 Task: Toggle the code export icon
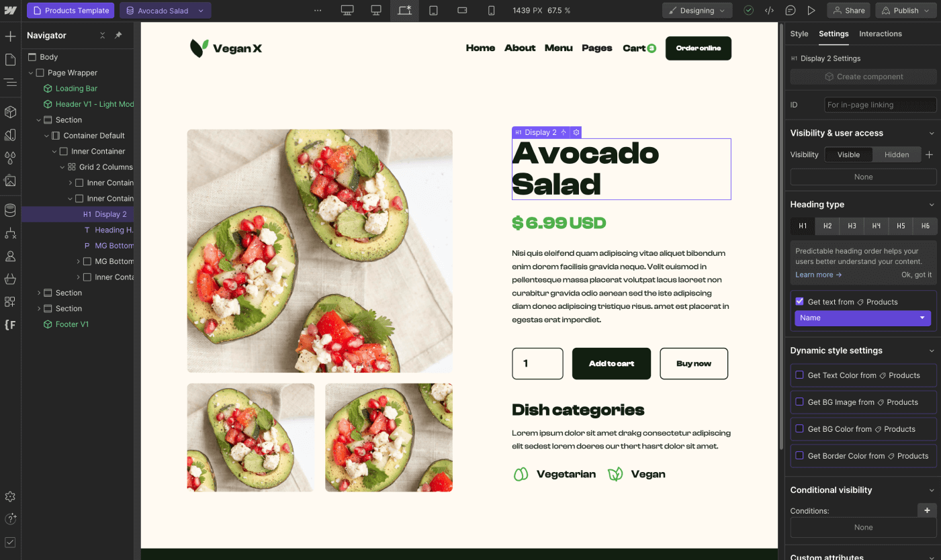pos(770,11)
